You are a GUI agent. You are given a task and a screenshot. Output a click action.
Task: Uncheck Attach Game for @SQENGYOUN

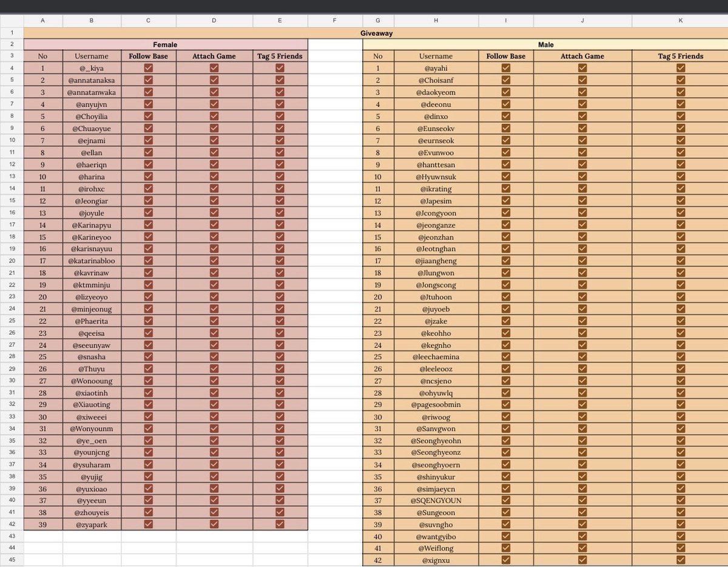(582, 501)
